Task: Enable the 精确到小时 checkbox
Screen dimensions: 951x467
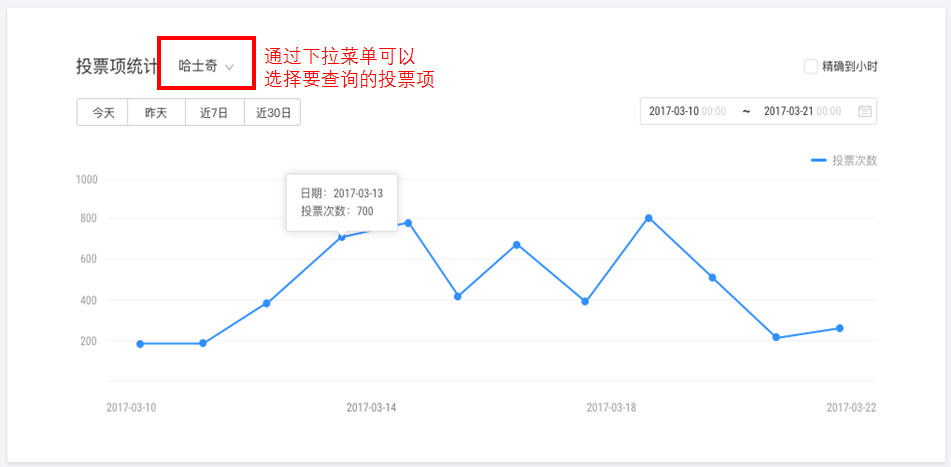Action: pos(811,67)
